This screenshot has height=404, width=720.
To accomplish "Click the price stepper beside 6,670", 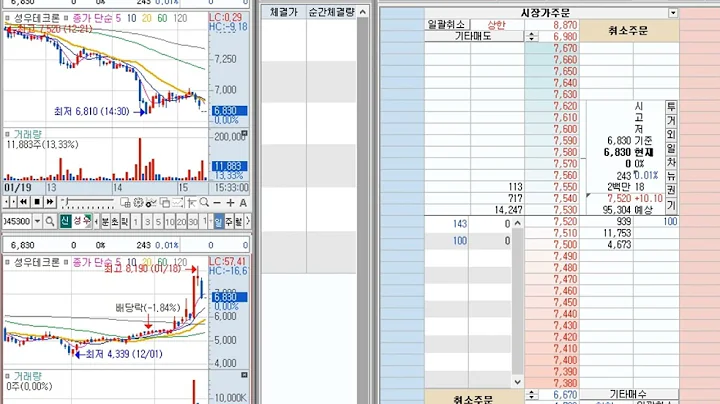I will [x=531, y=394].
